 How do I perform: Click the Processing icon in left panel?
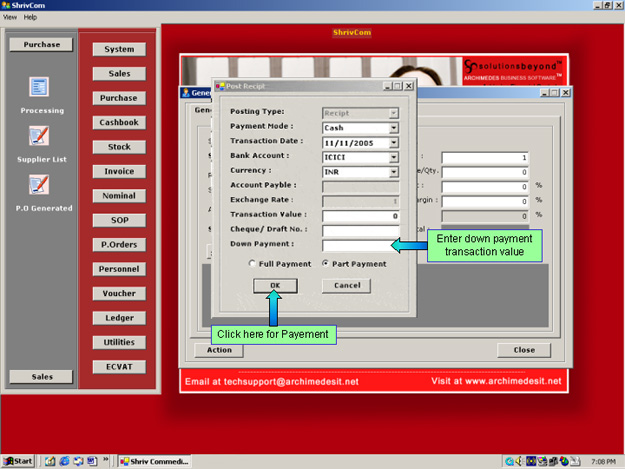pos(41,87)
